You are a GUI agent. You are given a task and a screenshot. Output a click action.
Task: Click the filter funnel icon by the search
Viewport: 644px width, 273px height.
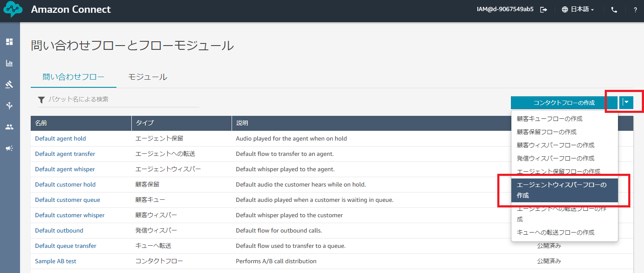41,100
